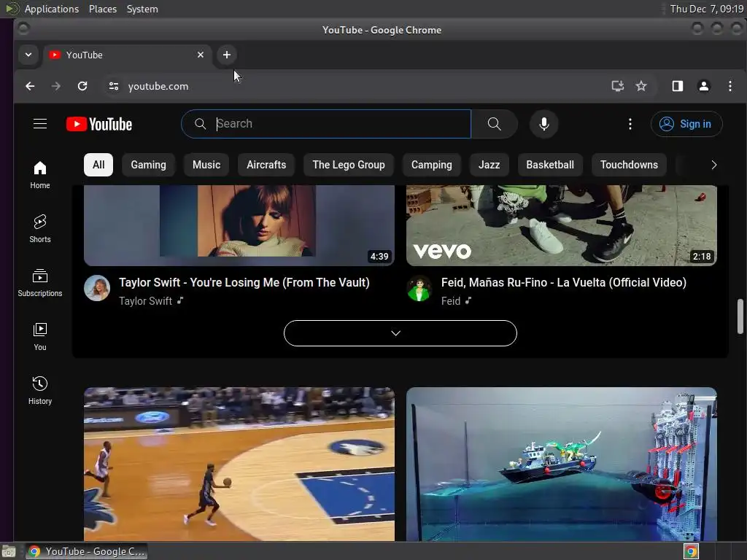The height and width of the screenshot is (560, 747).
Task: Open Feid La Vuelta video title
Action: click(564, 282)
